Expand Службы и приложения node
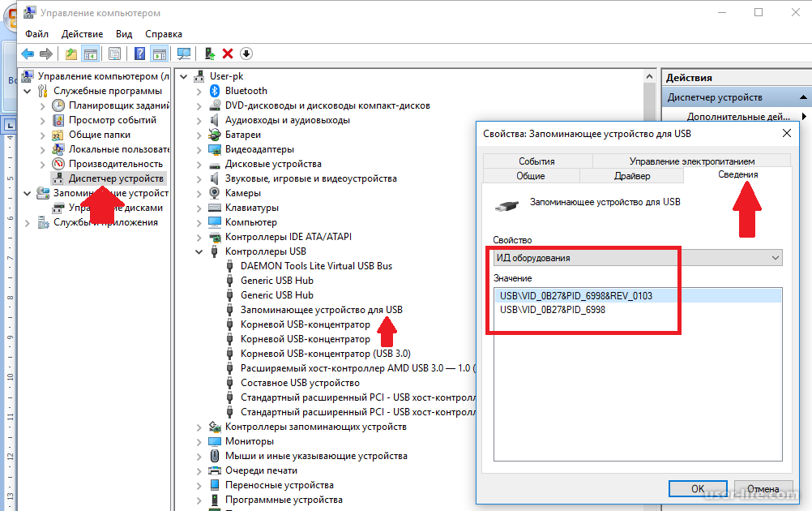The height and width of the screenshot is (511, 812). coord(28,223)
